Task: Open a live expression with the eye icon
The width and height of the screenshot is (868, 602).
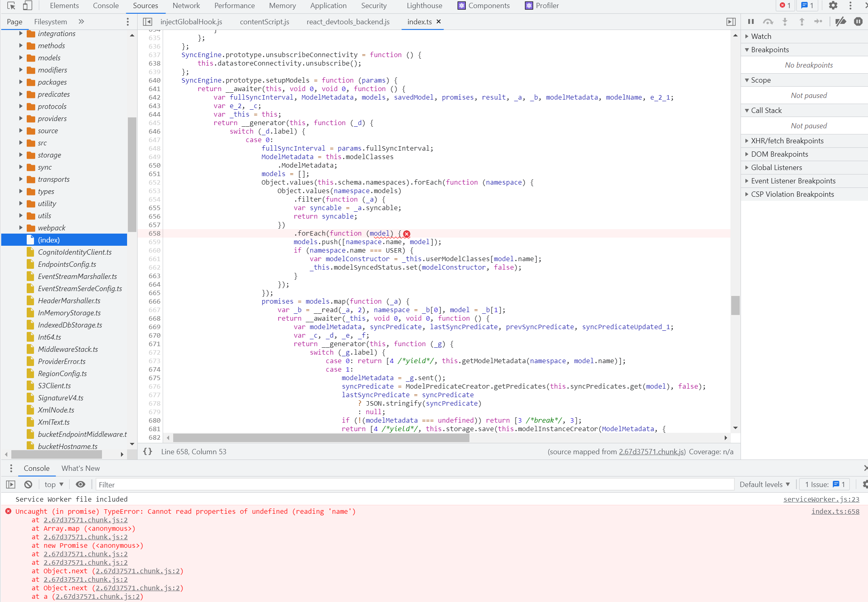Action: point(81,484)
